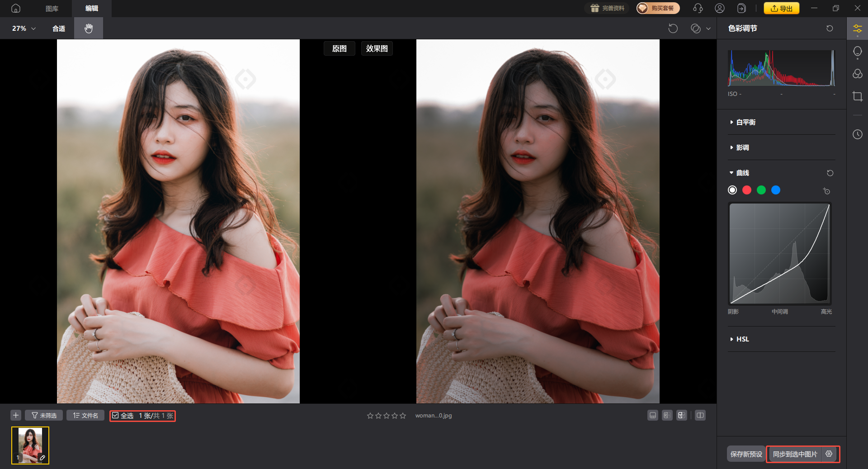Open customer support headset icon
The width and height of the screenshot is (868, 469).
pyautogui.click(x=698, y=8)
